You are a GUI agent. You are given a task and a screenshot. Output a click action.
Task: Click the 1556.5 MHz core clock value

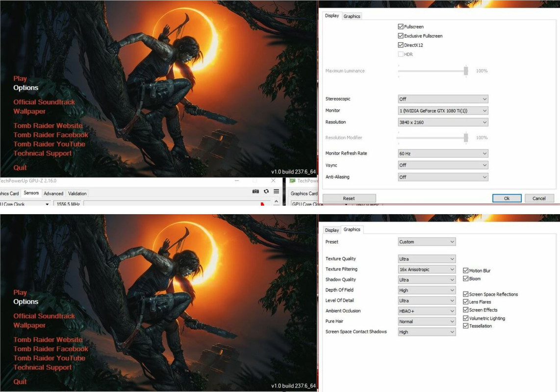[68, 204]
